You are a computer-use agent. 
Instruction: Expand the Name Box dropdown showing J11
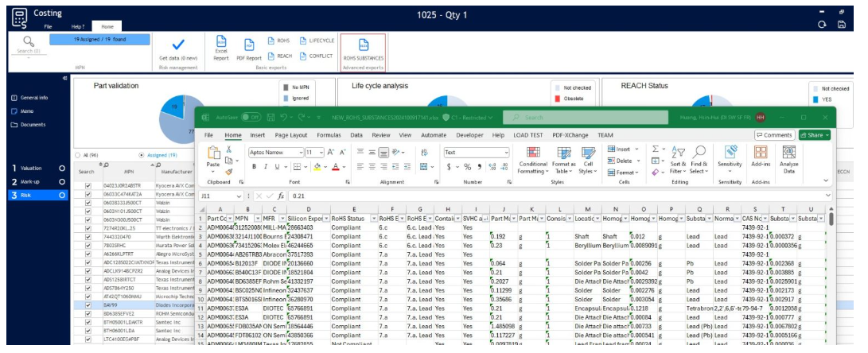pyautogui.click(x=239, y=196)
